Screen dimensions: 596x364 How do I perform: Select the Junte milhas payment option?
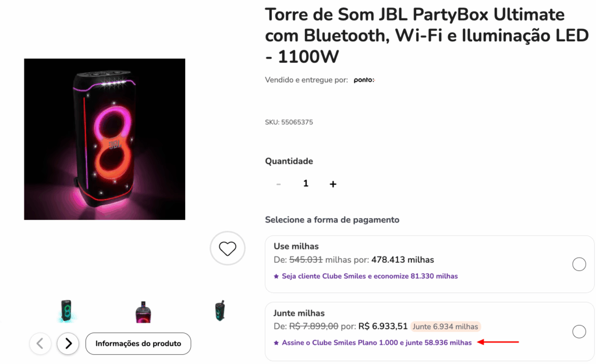click(579, 331)
